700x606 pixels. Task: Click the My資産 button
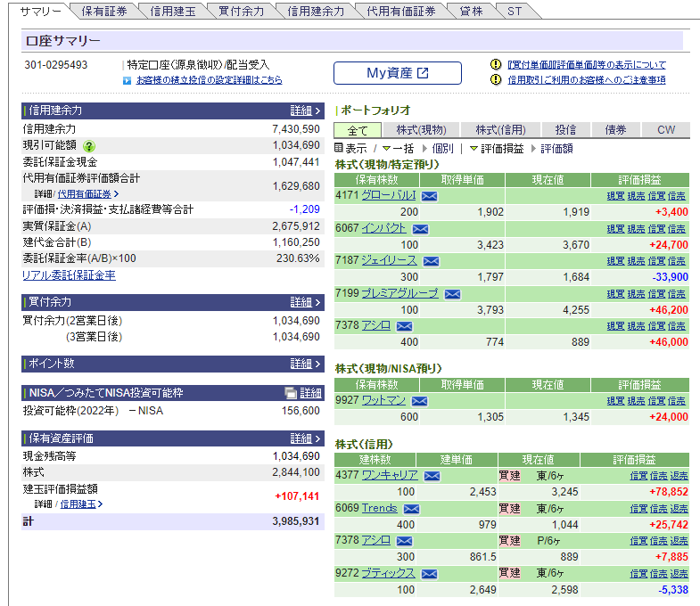pyautogui.click(x=398, y=73)
